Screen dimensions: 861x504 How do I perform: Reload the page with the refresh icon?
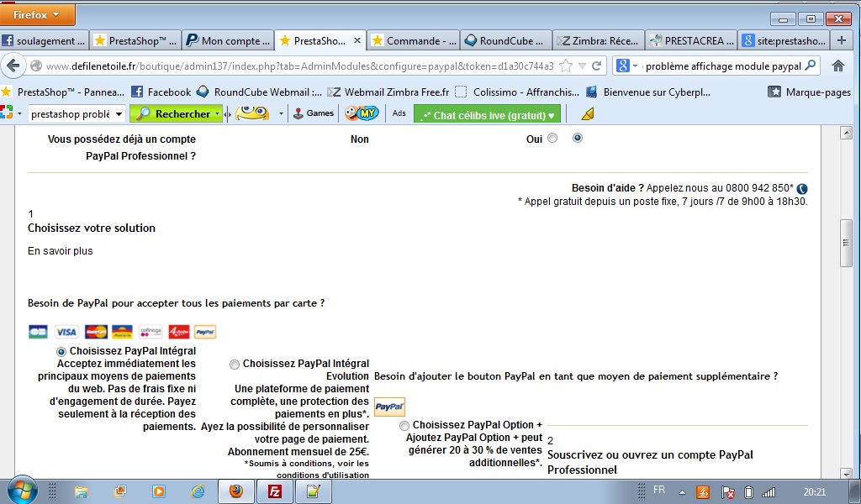tap(596, 66)
